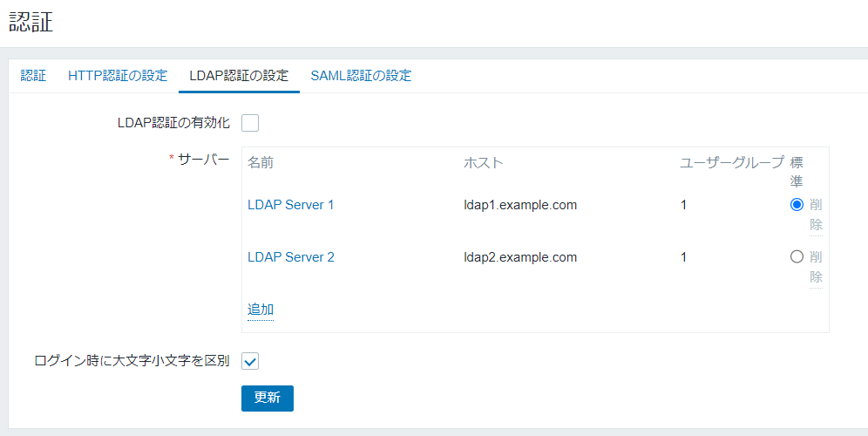Open the HTTP認証の設定 tab
This screenshot has width=868, height=436.
(x=118, y=76)
